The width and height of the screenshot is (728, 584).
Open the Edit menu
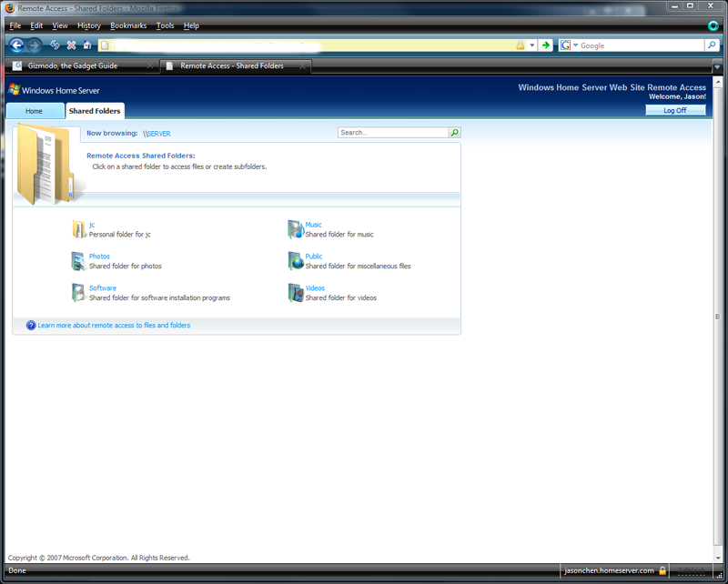click(x=36, y=25)
